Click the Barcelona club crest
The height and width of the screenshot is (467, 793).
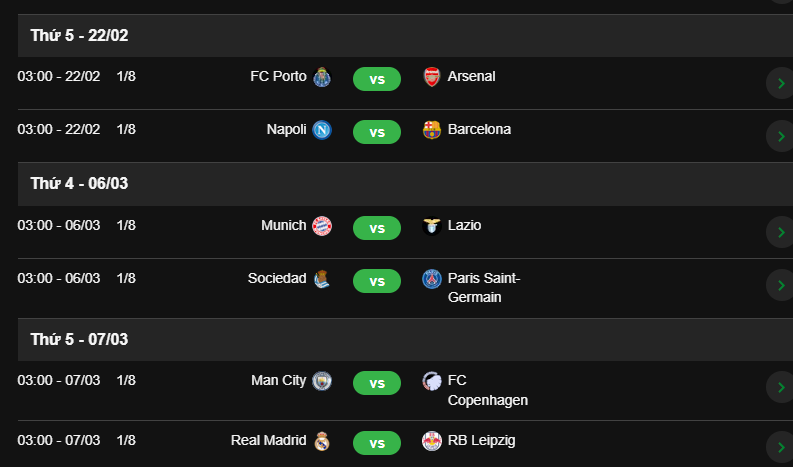431,130
